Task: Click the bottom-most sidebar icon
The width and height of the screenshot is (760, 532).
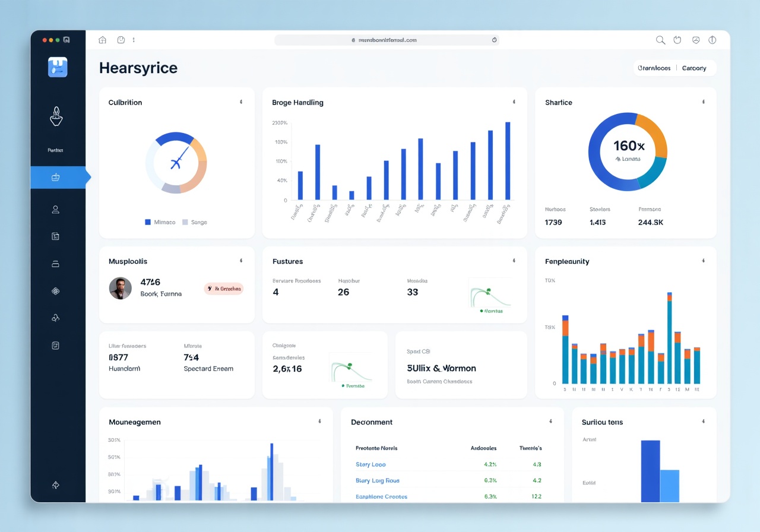Action: (55, 485)
